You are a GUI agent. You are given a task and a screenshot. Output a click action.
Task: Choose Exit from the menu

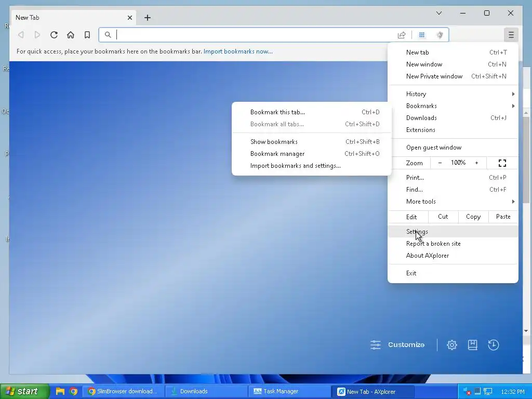(453, 273)
